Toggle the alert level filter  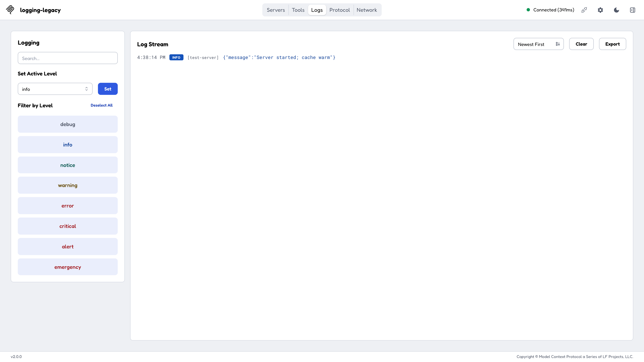68,247
